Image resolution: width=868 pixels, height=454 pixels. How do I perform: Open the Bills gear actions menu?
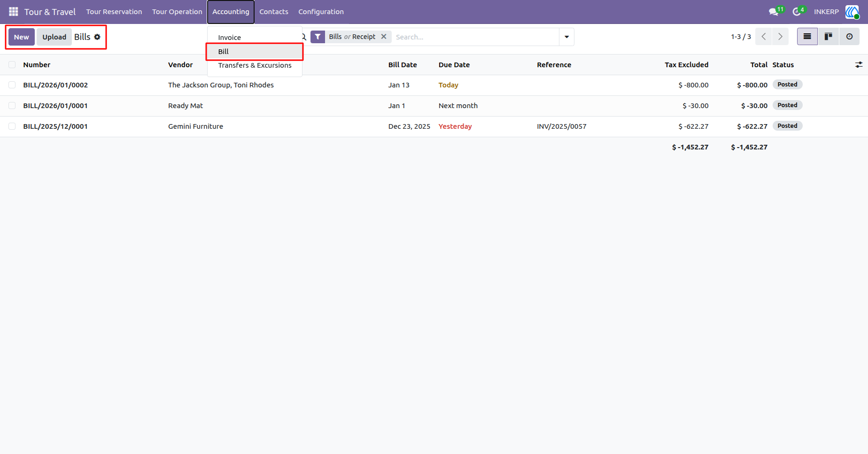pos(97,37)
